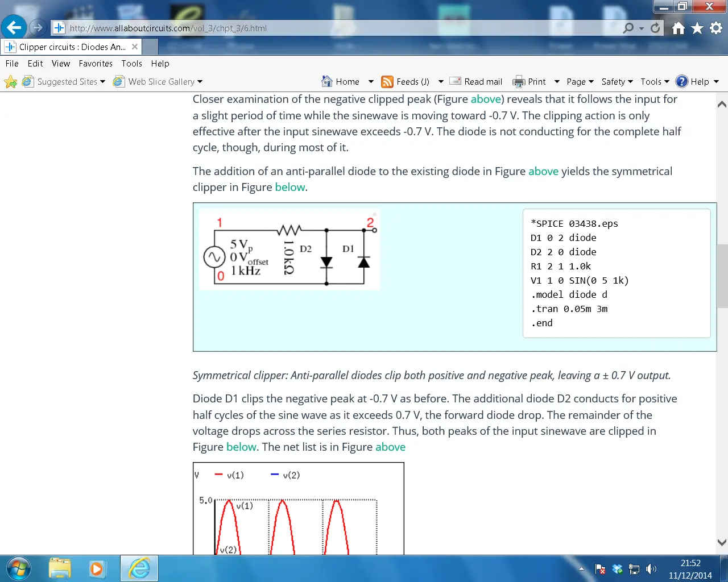
Task: Expand Suggested Sites dropdown
Action: click(x=102, y=82)
